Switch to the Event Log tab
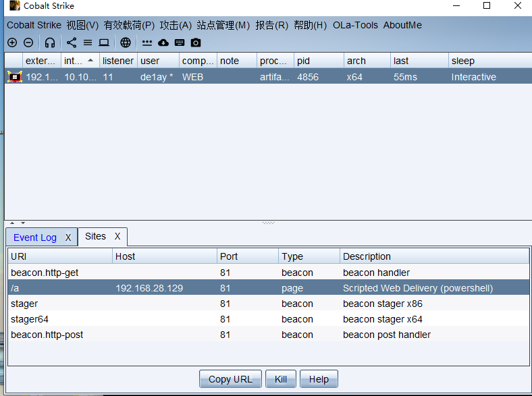This screenshot has width=532, height=396. [35, 237]
